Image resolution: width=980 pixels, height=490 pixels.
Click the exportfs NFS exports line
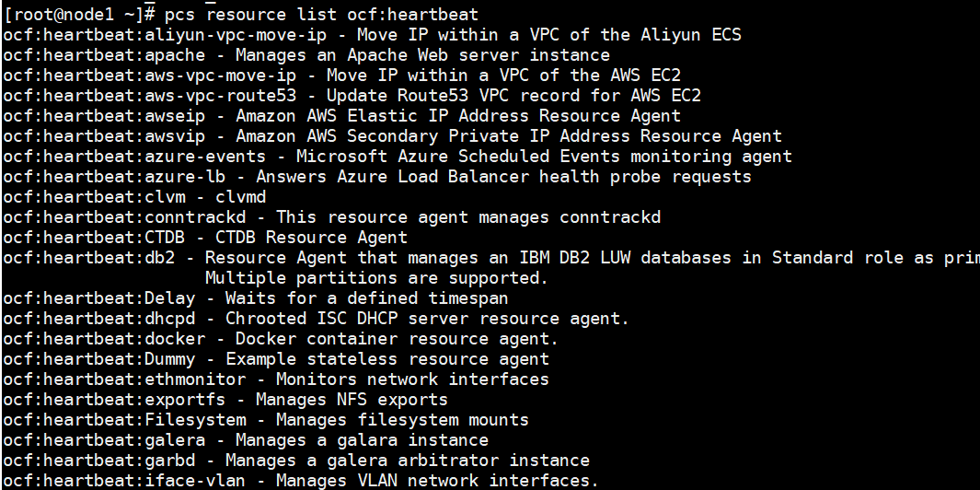[225, 400]
